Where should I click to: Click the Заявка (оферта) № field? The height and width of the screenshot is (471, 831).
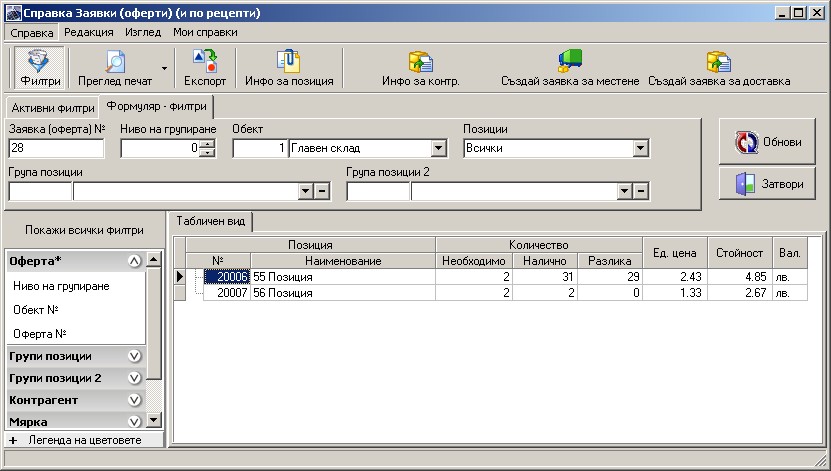click(x=56, y=148)
